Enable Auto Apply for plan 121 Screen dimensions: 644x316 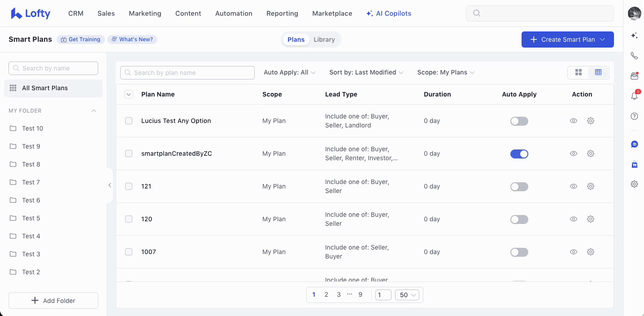pyautogui.click(x=519, y=187)
